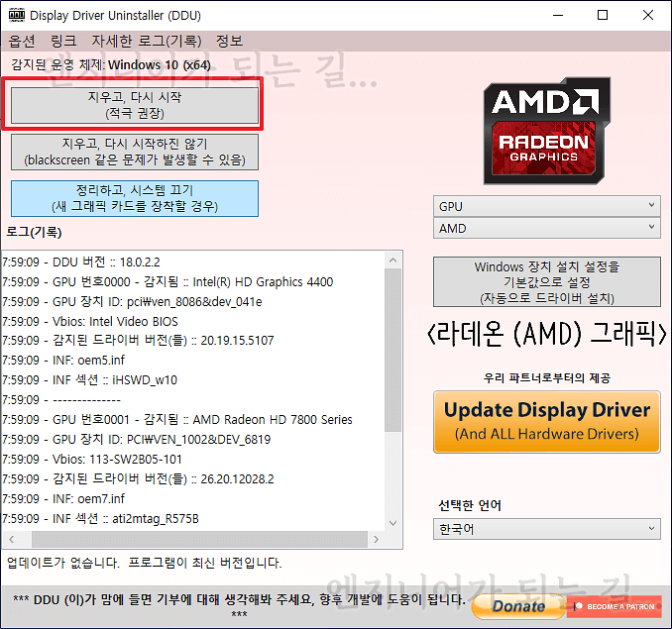Select log line 'INF: oem7.inf'

tap(63, 498)
